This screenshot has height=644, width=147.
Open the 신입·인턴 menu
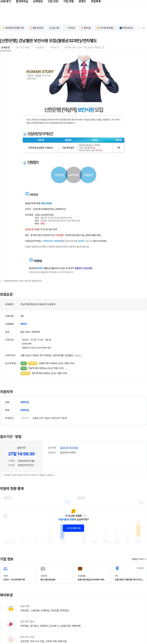(53, 2)
